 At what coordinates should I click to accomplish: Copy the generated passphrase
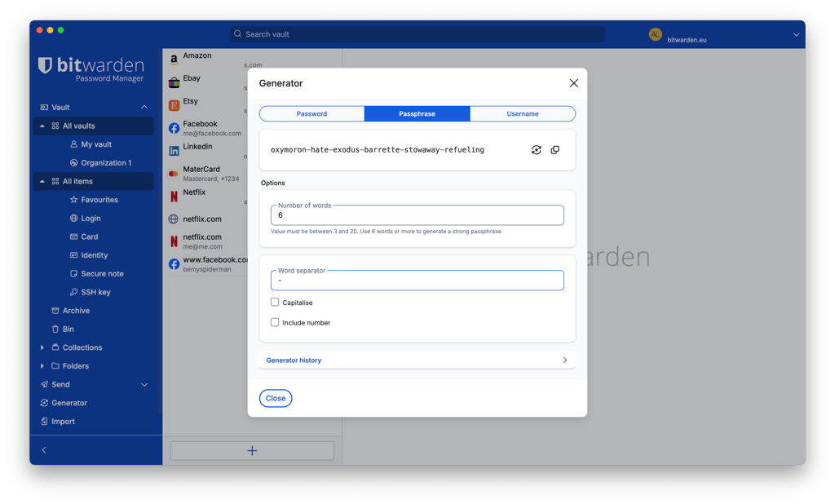pyautogui.click(x=554, y=150)
